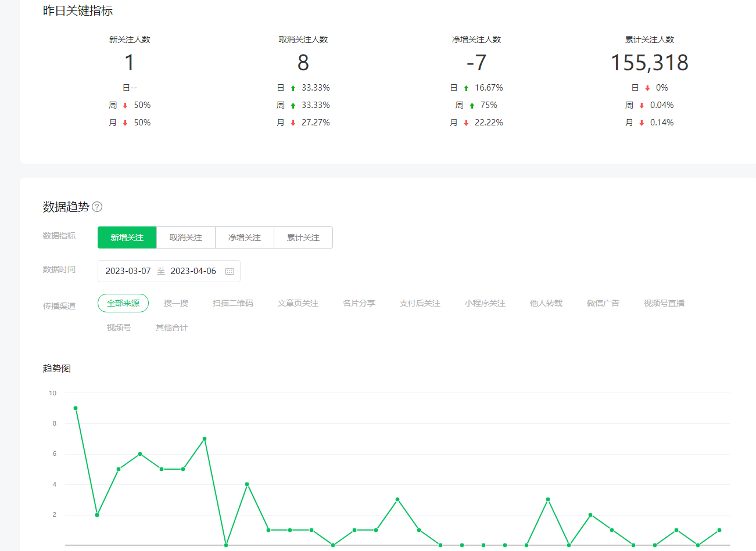The image size is (756, 551).
Task: Filter by 搜一搜 channel
Action: 176,303
